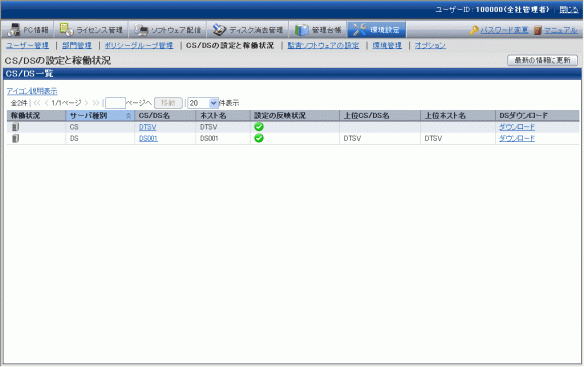Go to 部門管理 submenu
This screenshot has height=367, width=584.
pos(77,45)
